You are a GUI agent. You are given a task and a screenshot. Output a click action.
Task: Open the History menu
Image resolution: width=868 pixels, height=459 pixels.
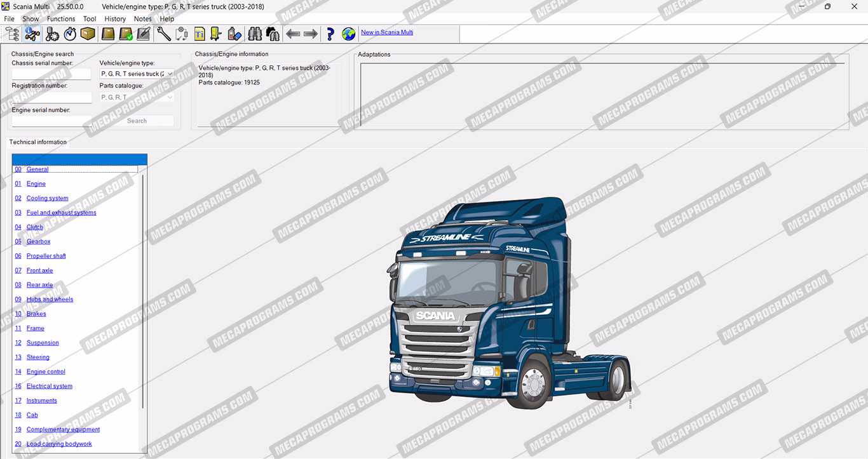(x=115, y=19)
